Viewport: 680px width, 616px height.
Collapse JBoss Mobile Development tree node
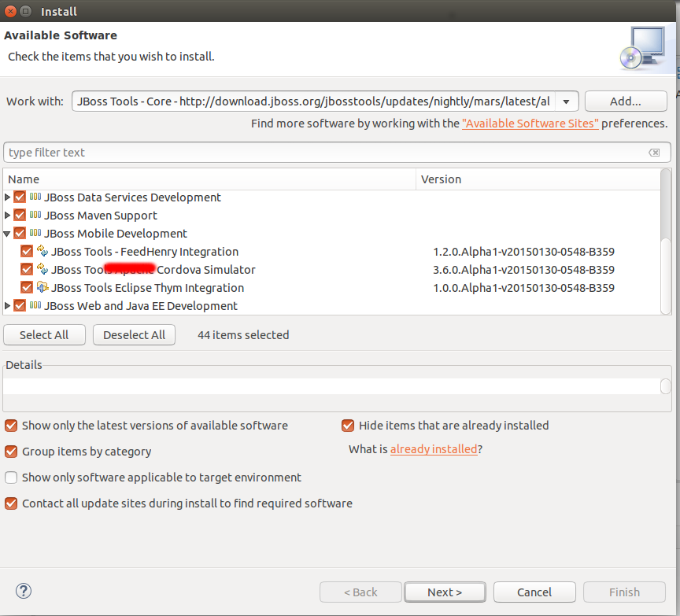pyautogui.click(x=7, y=234)
